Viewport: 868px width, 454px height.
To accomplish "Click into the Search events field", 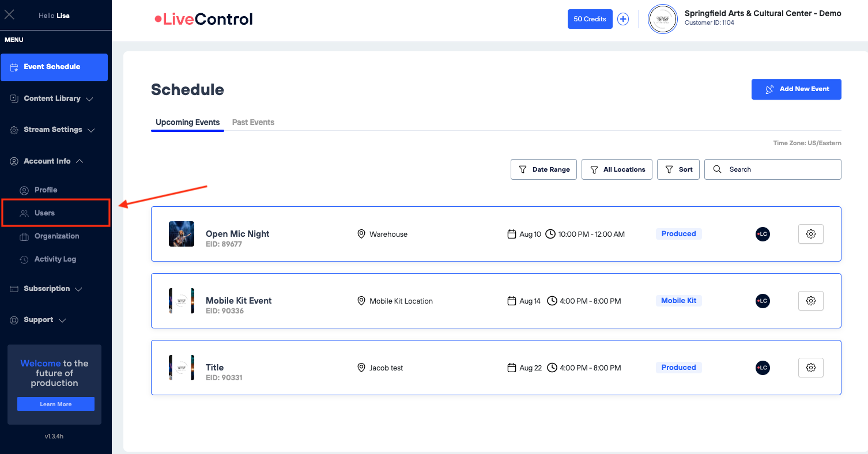I will click(x=778, y=169).
